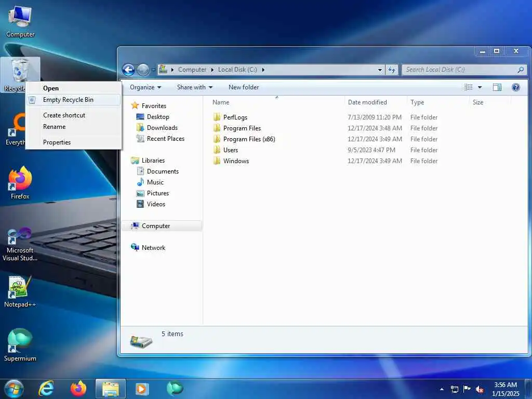Expand the chevron after Local Disk (C:)
Viewport: 532px width, 399px height.
pos(263,70)
